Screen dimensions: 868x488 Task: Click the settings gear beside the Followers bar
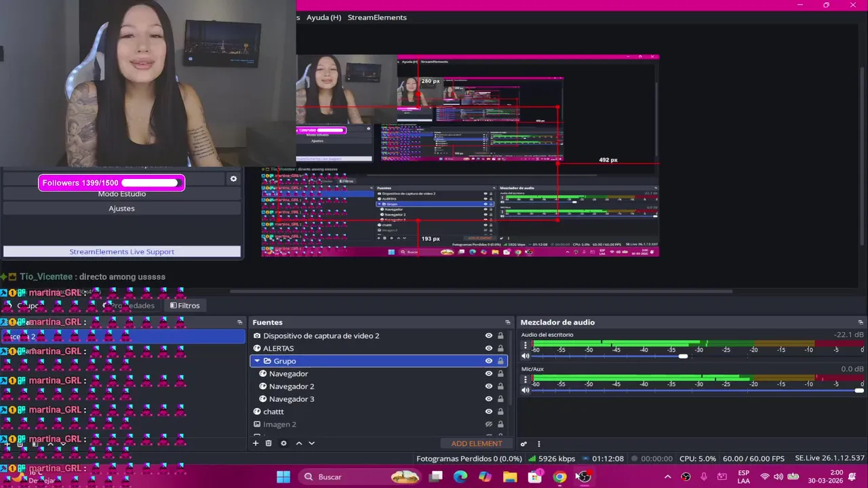tap(233, 179)
